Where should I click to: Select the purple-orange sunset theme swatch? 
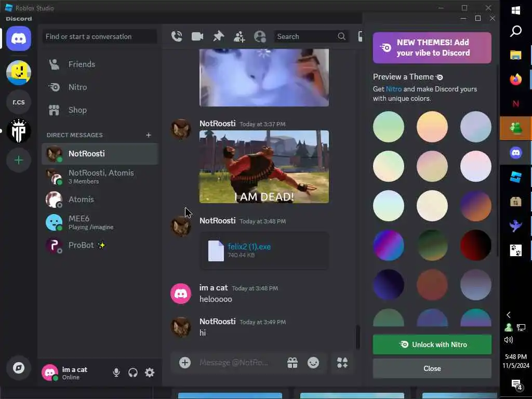[x=475, y=206]
